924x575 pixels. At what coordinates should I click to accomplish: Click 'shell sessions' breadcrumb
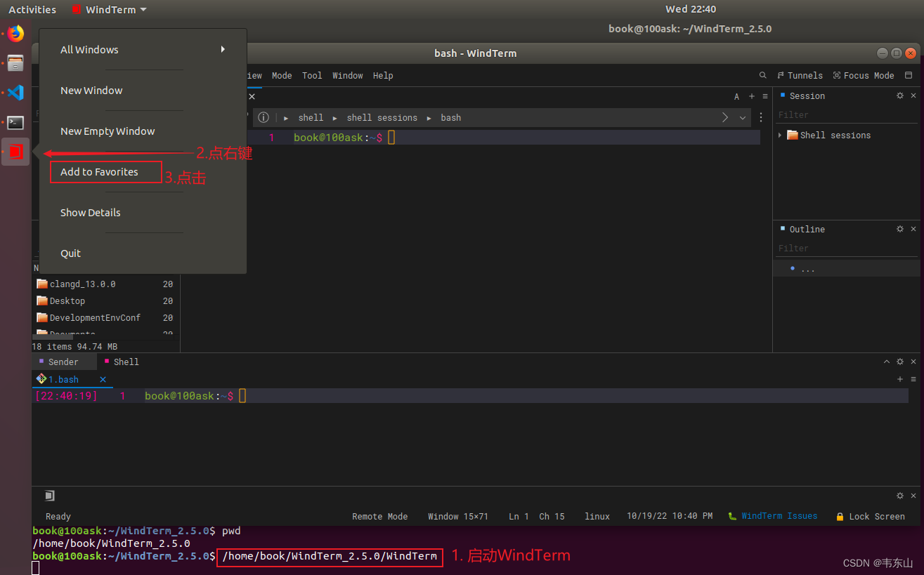tap(382, 118)
